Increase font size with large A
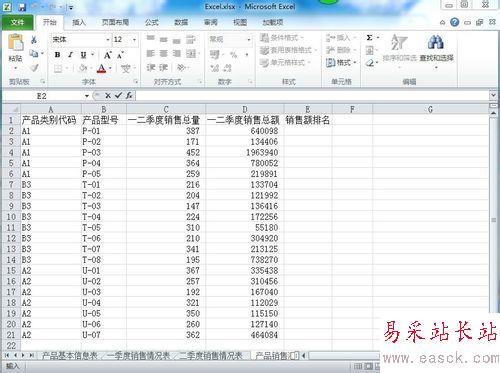Image resolution: width=500 pixels, height=373 pixels. coord(107,55)
